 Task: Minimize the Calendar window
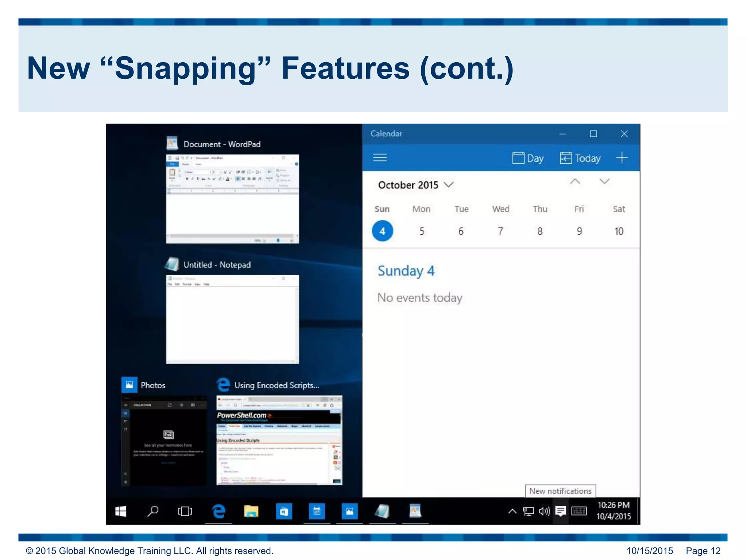[x=562, y=134]
